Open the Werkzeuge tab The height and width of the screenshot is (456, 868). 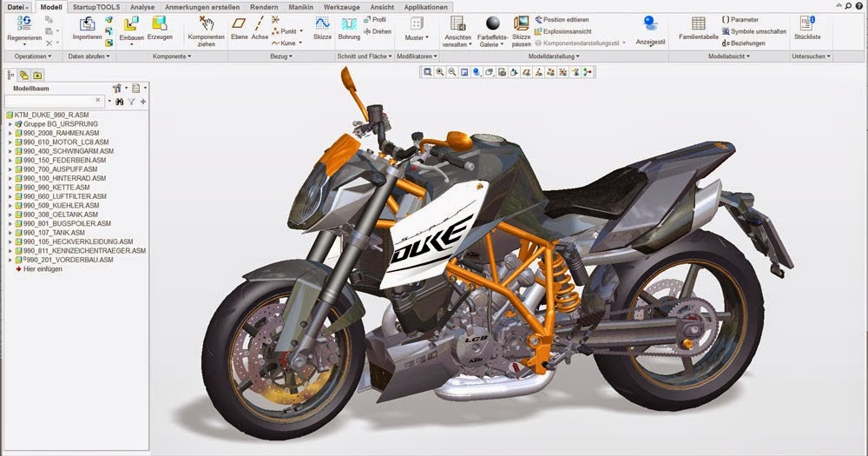pos(341,7)
